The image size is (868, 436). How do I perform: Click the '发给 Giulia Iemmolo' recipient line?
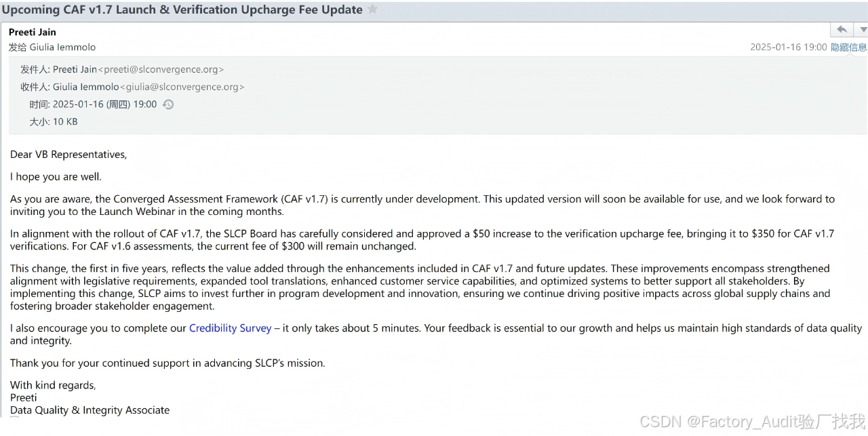(x=52, y=47)
